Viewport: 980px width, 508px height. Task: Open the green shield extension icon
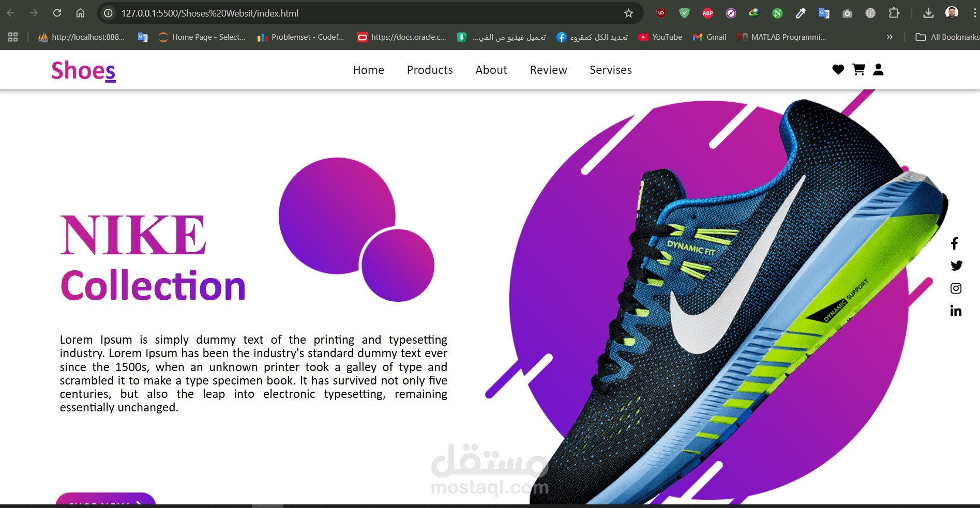(x=684, y=13)
